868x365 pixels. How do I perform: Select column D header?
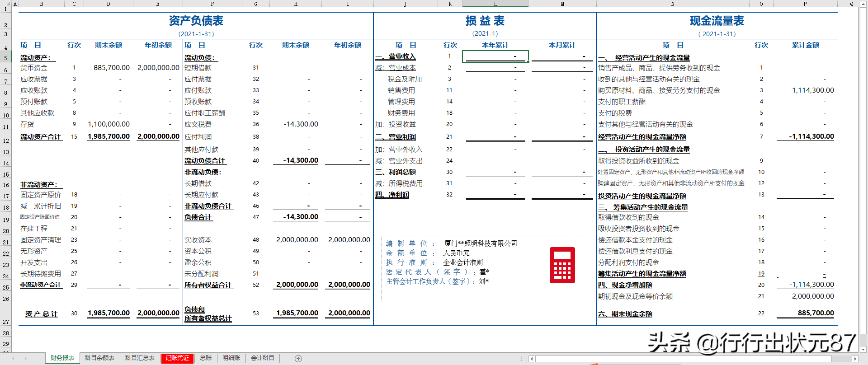108,4
